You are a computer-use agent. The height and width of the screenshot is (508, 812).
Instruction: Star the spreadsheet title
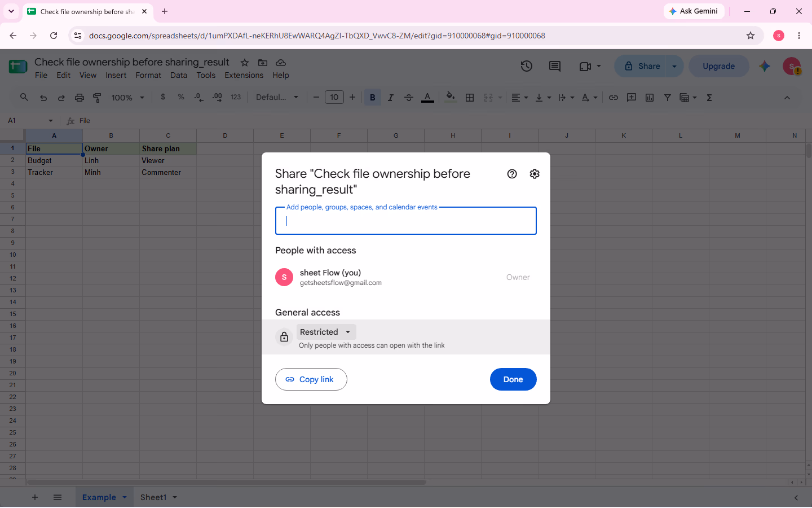coord(245,63)
